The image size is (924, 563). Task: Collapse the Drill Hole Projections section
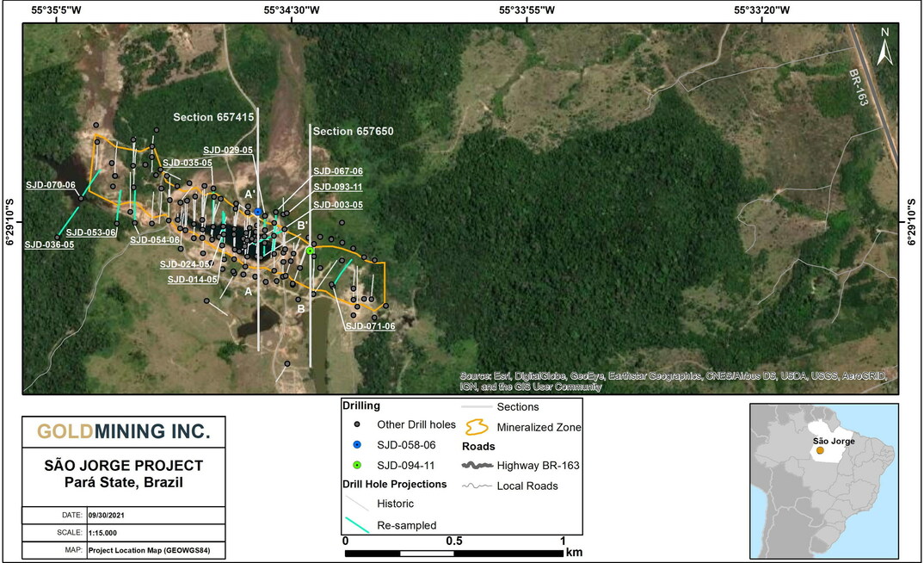pos(392,484)
